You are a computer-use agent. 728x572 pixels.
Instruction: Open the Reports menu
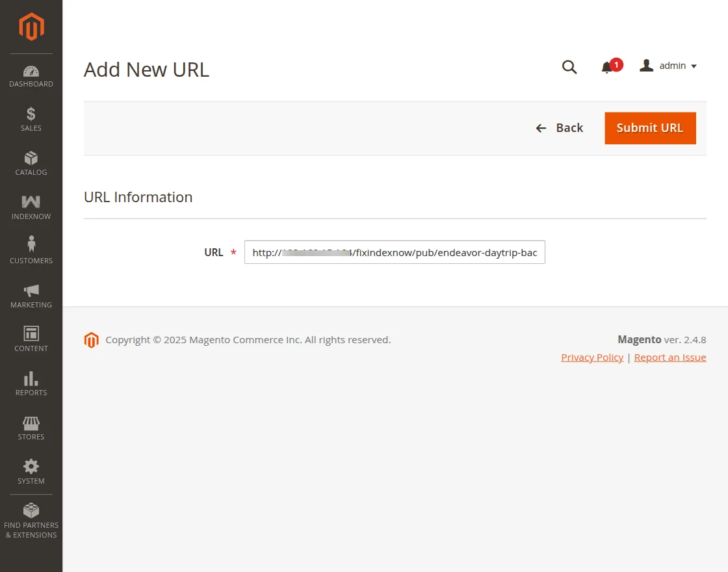[31, 383]
